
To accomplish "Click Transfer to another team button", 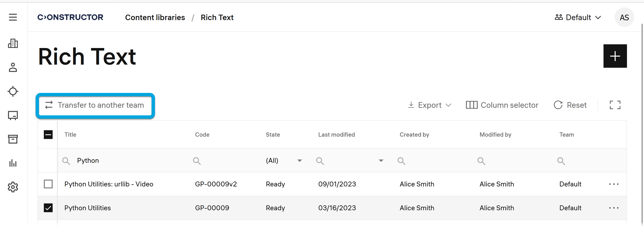I will click(x=95, y=105).
